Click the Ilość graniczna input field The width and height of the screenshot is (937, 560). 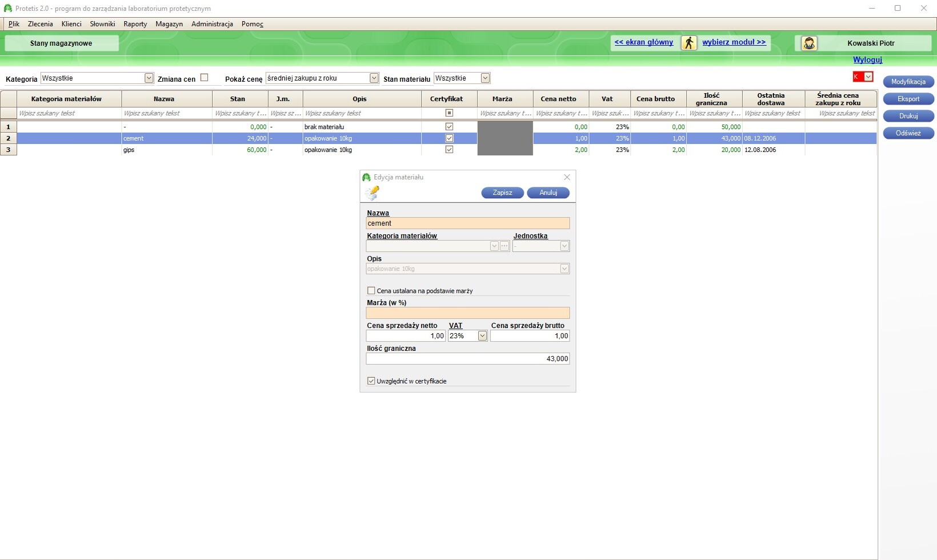click(467, 359)
